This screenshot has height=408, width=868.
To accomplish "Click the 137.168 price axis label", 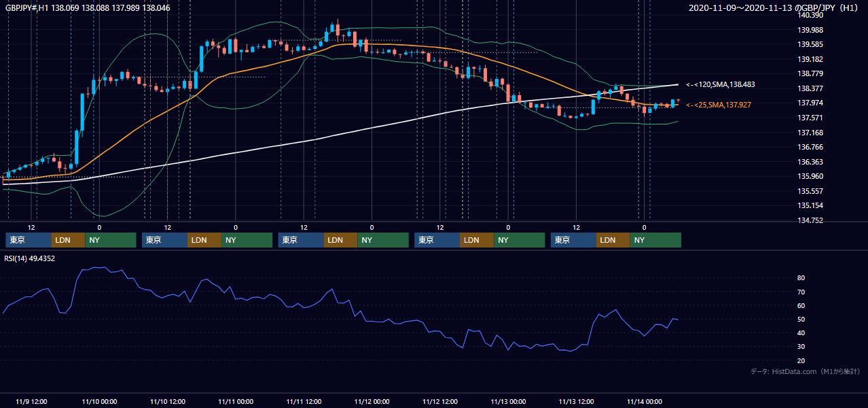I will 810,133.
